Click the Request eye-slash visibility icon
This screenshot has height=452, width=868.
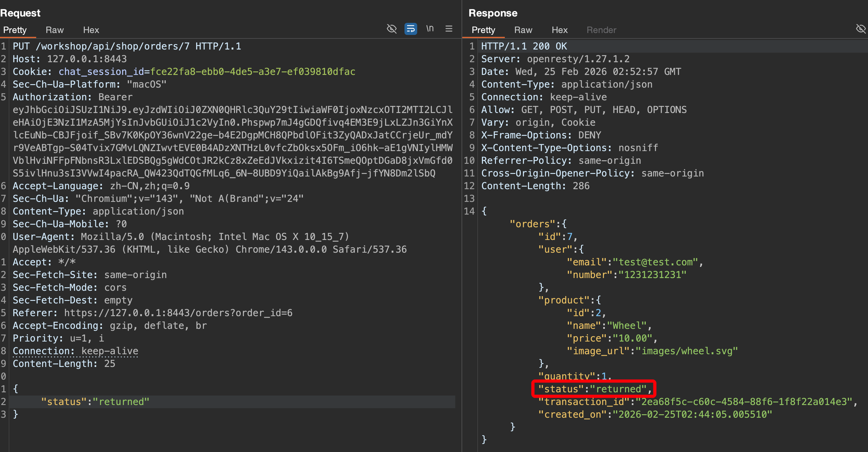point(391,29)
